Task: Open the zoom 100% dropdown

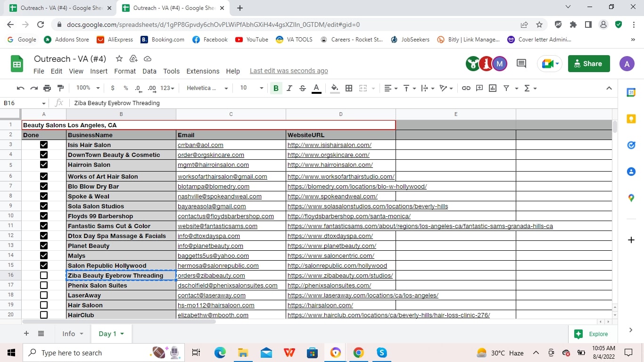Action: coord(88,88)
